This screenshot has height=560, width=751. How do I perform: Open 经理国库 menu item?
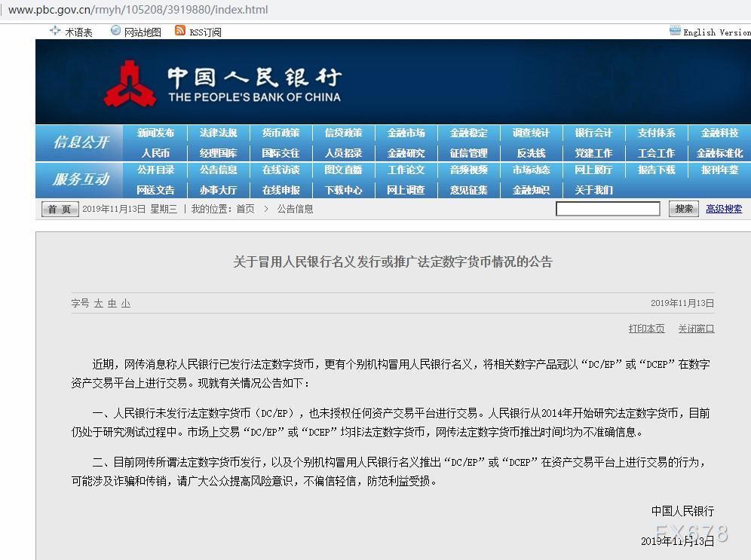(x=219, y=153)
